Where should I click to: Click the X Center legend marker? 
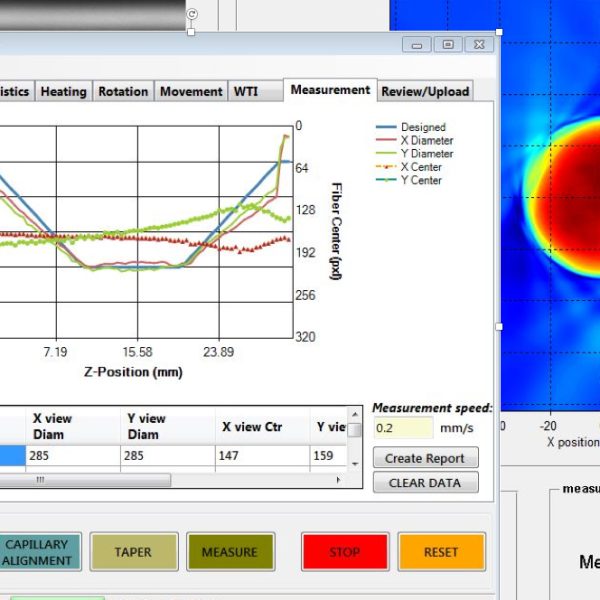386,167
